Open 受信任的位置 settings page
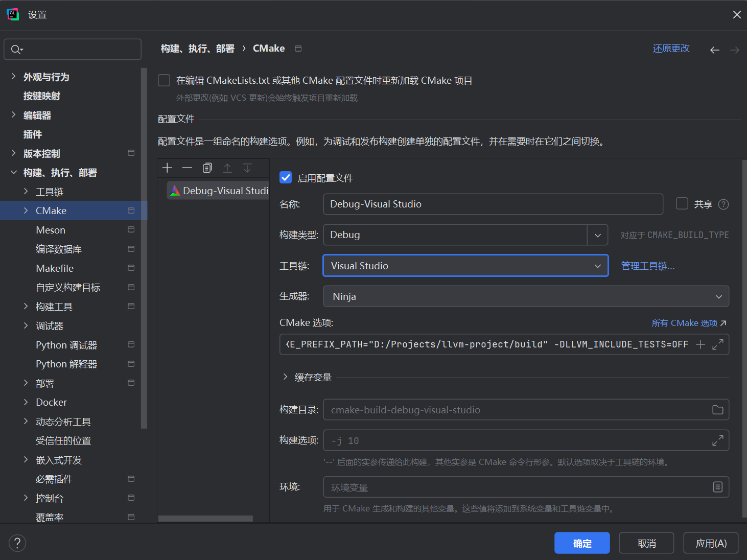The height and width of the screenshot is (560, 747). tap(63, 440)
